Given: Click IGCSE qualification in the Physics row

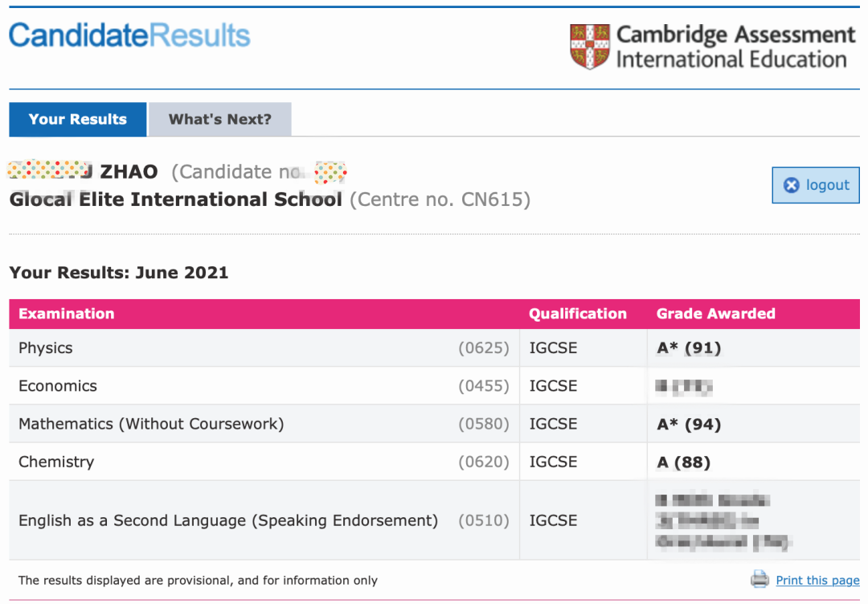Looking at the screenshot, I should click(553, 348).
